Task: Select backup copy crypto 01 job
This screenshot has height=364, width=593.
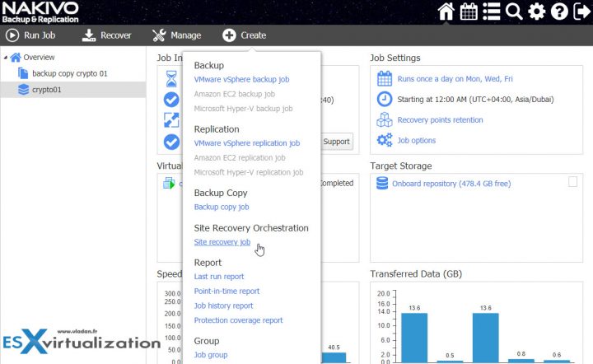Action: (69, 73)
